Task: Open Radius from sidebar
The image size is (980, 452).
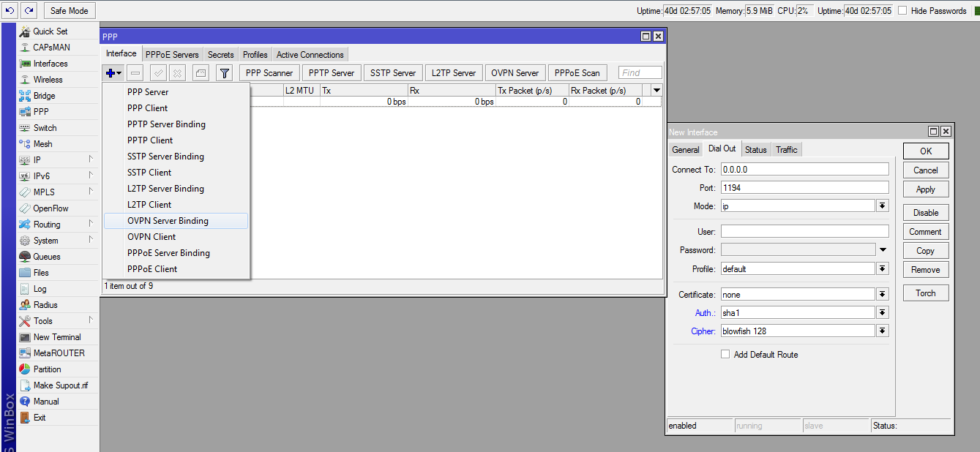Action: [45, 305]
